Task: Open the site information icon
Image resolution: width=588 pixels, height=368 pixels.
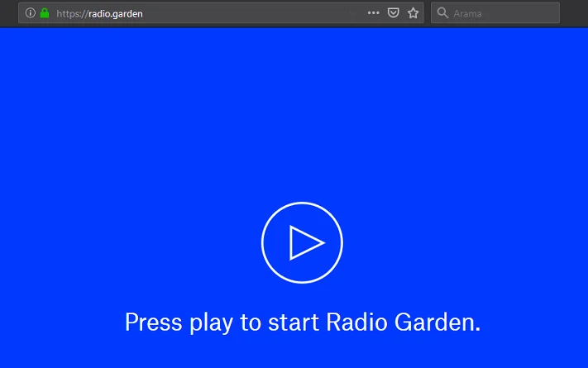Action: tap(31, 13)
